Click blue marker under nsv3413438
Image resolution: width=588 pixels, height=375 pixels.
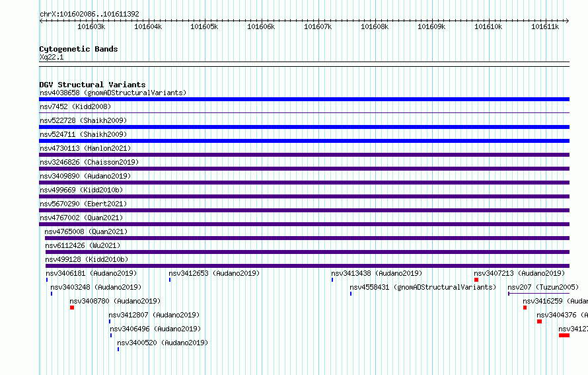coord(332,280)
